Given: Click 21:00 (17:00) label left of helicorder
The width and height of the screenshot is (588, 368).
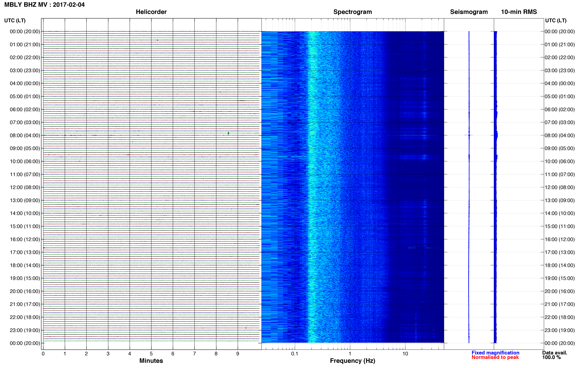Looking at the screenshot, I should click(x=25, y=304).
